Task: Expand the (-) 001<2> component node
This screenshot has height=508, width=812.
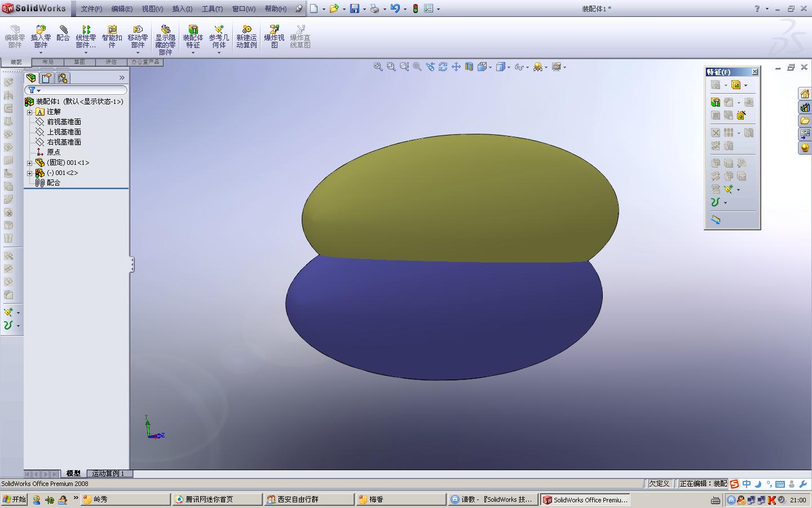Action: pos(30,173)
